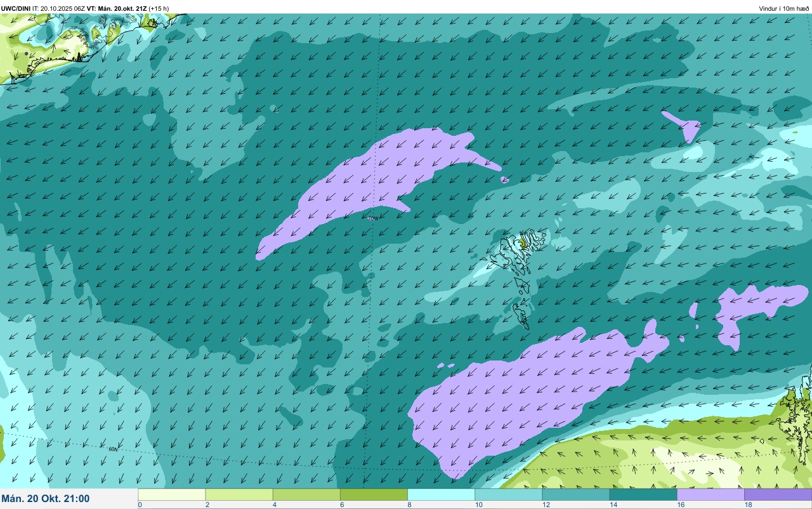Select the darker purple 18+ legend swatch

[x=778, y=494]
